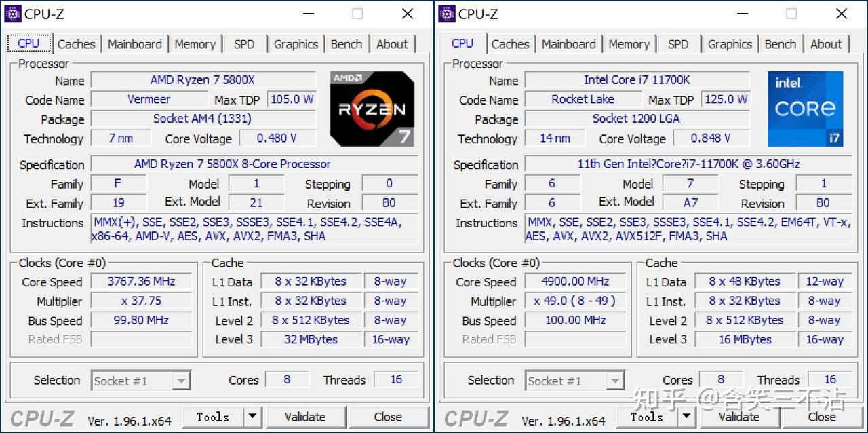Open Tools dropdown arrow in the Intel window
This screenshot has height=433, width=868.
686,417
